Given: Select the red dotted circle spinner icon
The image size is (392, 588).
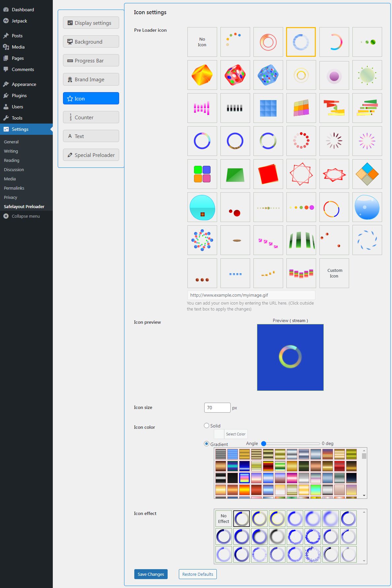Looking at the screenshot, I should pyautogui.click(x=301, y=141).
